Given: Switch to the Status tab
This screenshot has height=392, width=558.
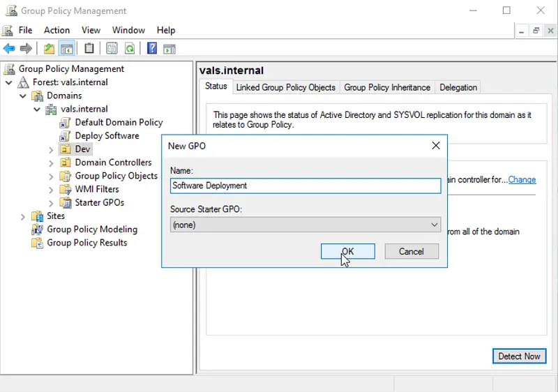Looking at the screenshot, I should (216, 86).
